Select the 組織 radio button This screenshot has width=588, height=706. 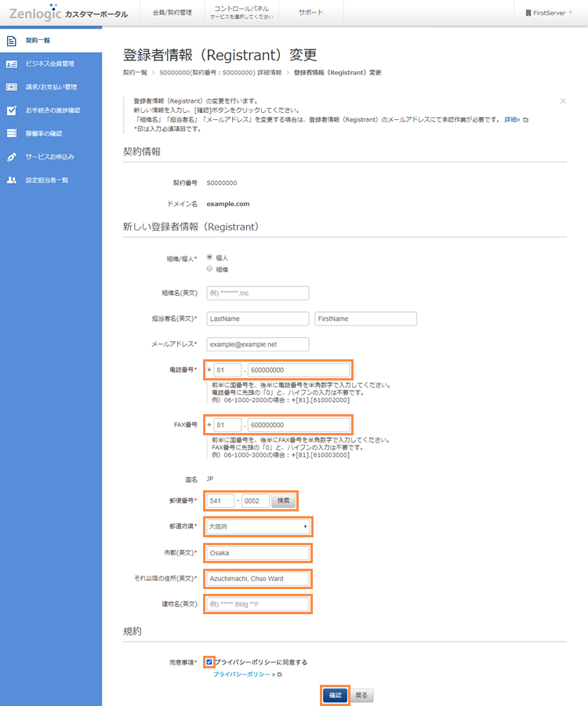(209, 268)
